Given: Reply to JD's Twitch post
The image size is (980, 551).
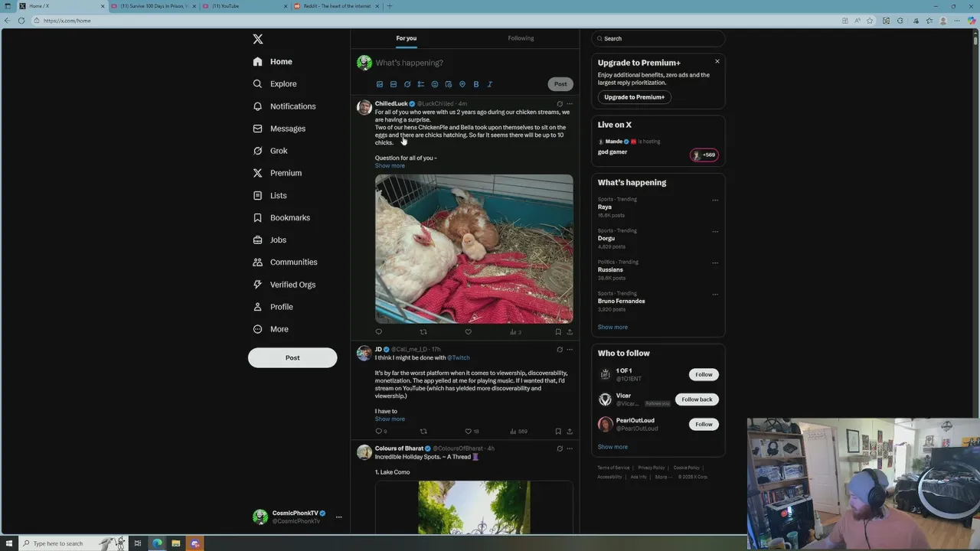Looking at the screenshot, I should coord(381,432).
